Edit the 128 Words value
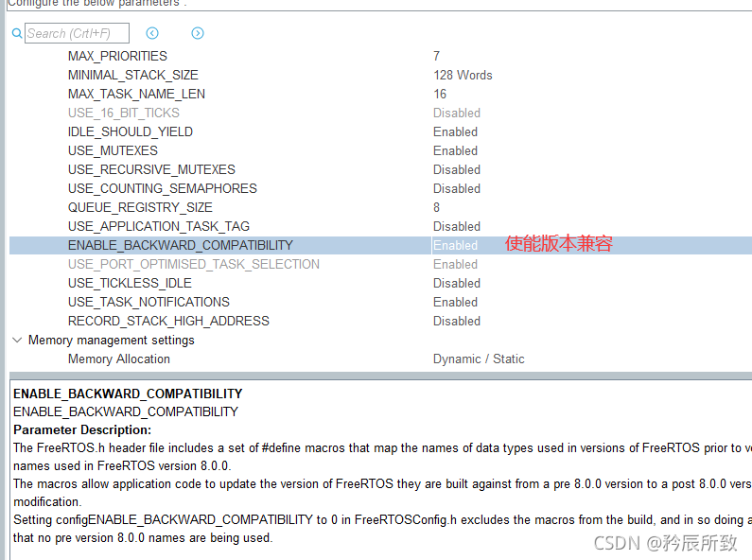The height and width of the screenshot is (560, 752). point(463,76)
